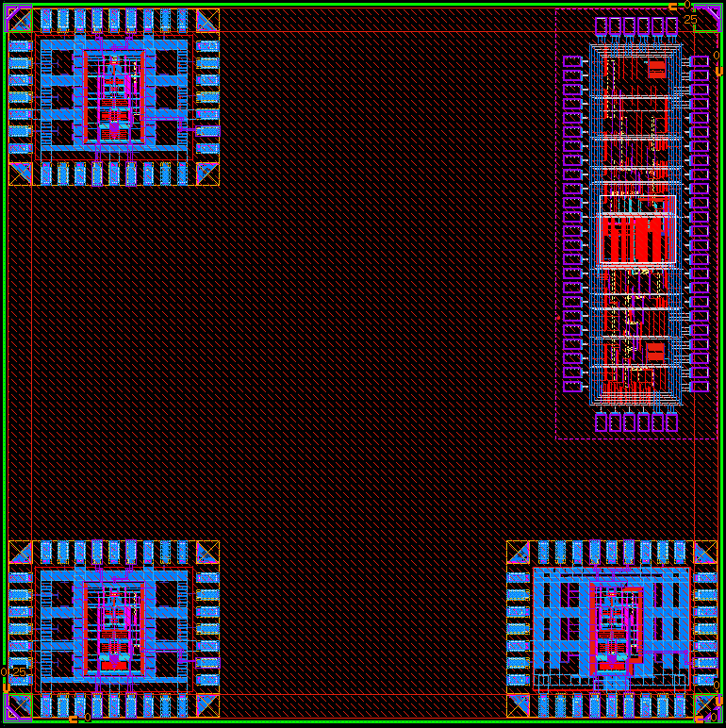Screen dimensions: 726x728
Task: Select the orange marker on the bottom-left edge
Action: (x=74, y=720)
